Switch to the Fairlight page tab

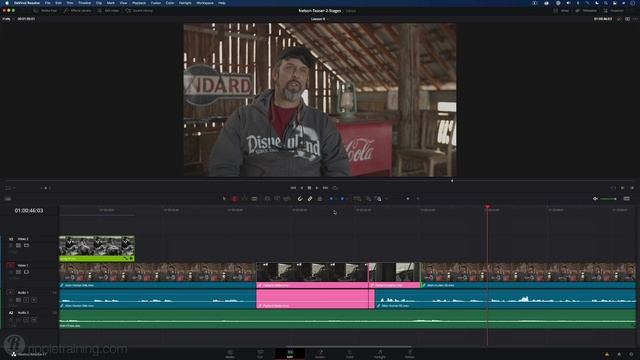[x=380, y=353]
